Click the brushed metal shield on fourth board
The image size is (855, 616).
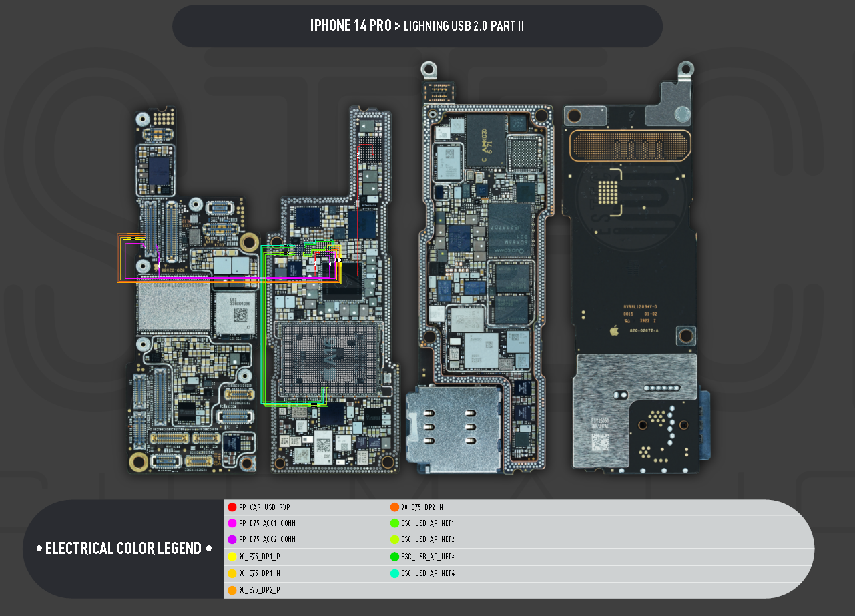coord(636,410)
